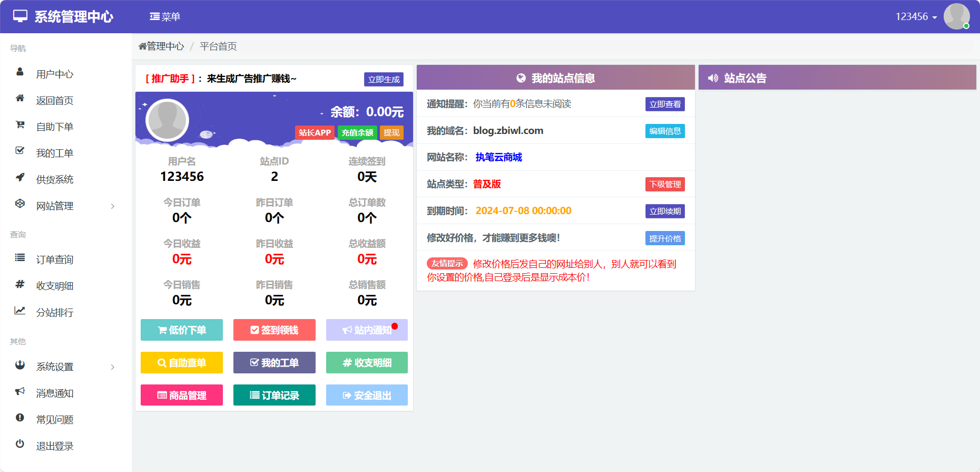Viewport: 980px width, 472px height.
Task: Click the profile avatar in the balance card
Action: click(x=167, y=120)
